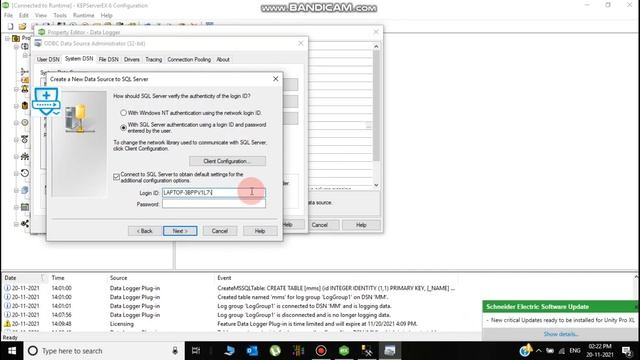Toggle expander beside clock-arrow tree icon
The width and height of the screenshot is (640, 360).
tap(16, 173)
